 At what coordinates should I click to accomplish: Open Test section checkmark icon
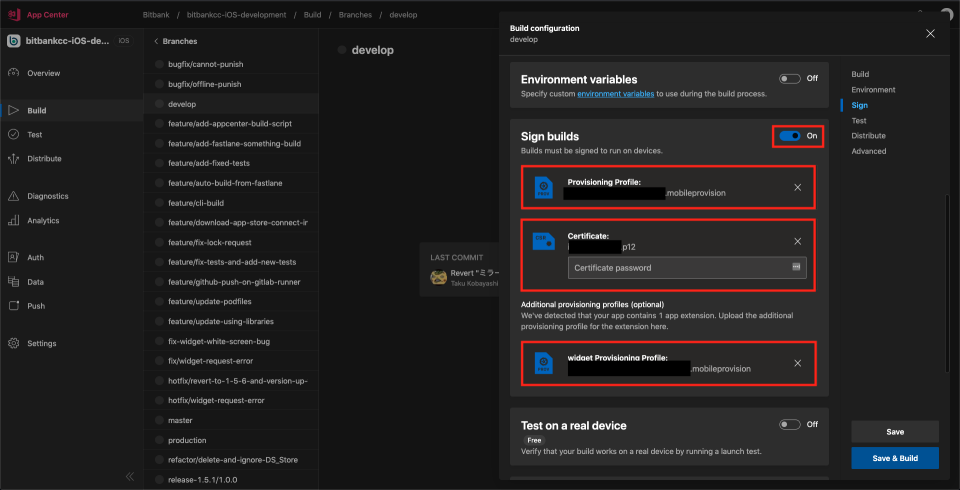click(x=13, y=134)
